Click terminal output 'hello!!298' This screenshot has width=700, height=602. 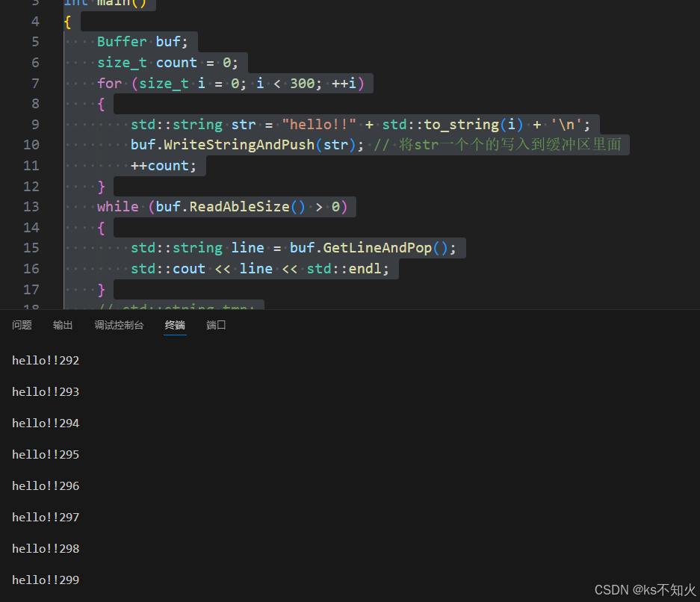[x=46, y=548]
